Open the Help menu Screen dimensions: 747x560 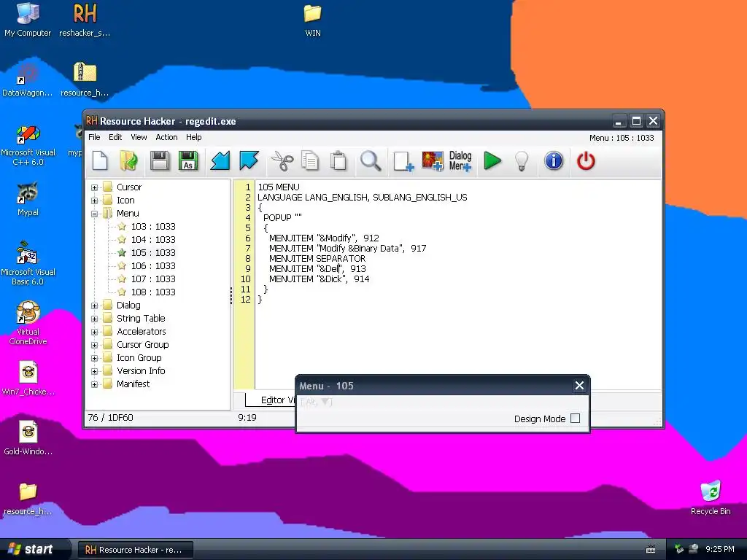point(194,137)
